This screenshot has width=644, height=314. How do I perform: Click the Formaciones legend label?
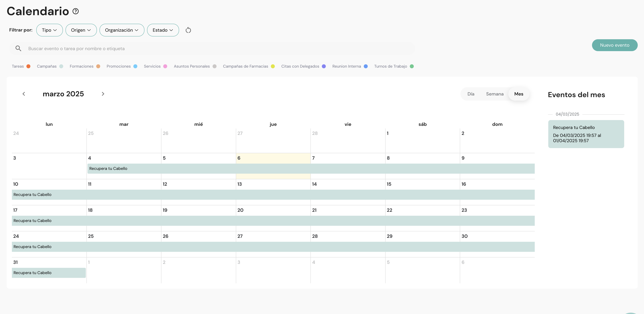point(82,66)
